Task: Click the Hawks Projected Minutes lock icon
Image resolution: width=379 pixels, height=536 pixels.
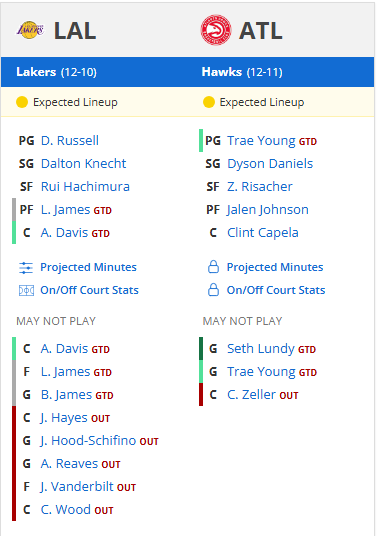Action: click(x=213, y=267)
